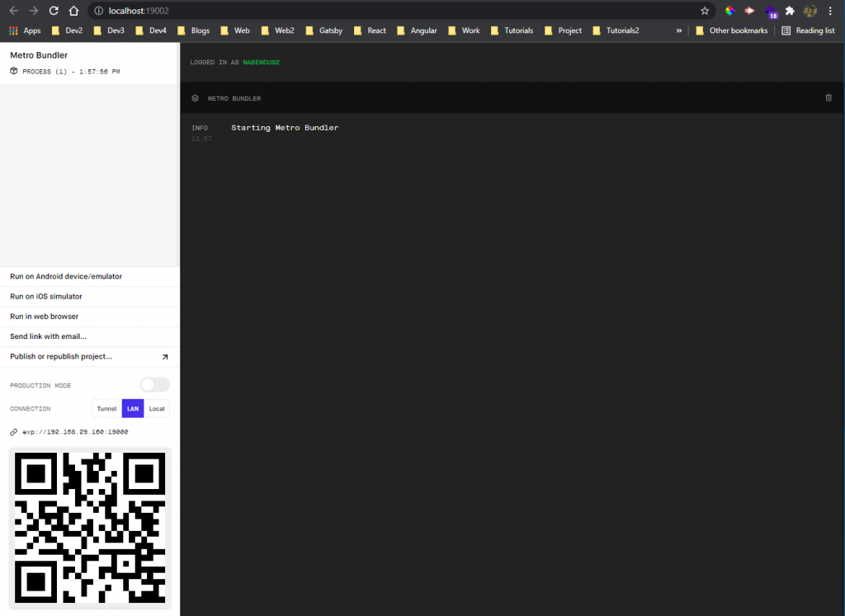845x616 pixels.
Task: Click the exp://192.168.29.160:19000 URL
Action: (75, 432)
